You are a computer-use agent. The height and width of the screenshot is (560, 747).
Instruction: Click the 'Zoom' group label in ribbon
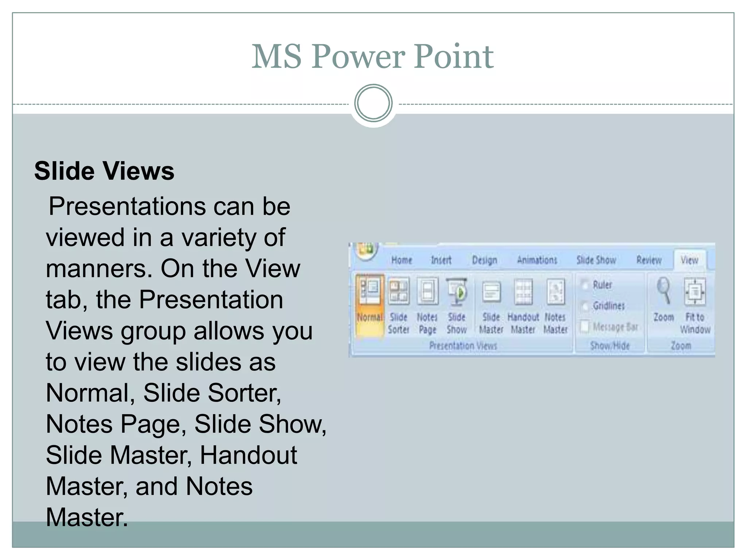[681, 346]
